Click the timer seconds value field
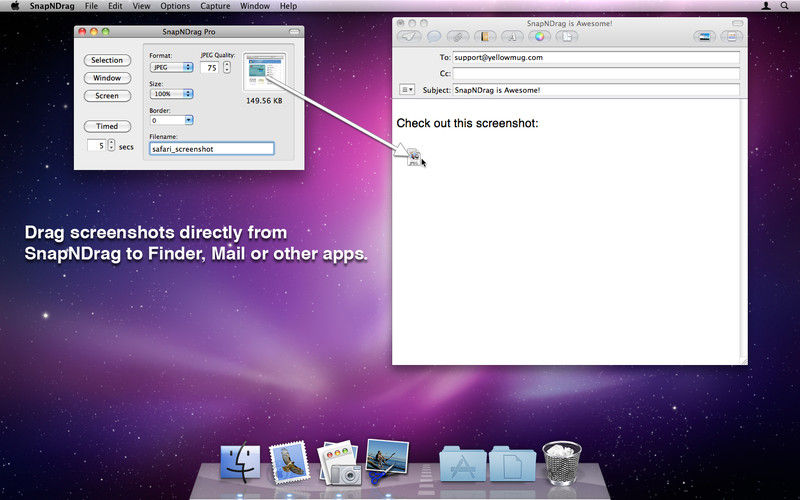 (x=96, y=145)
